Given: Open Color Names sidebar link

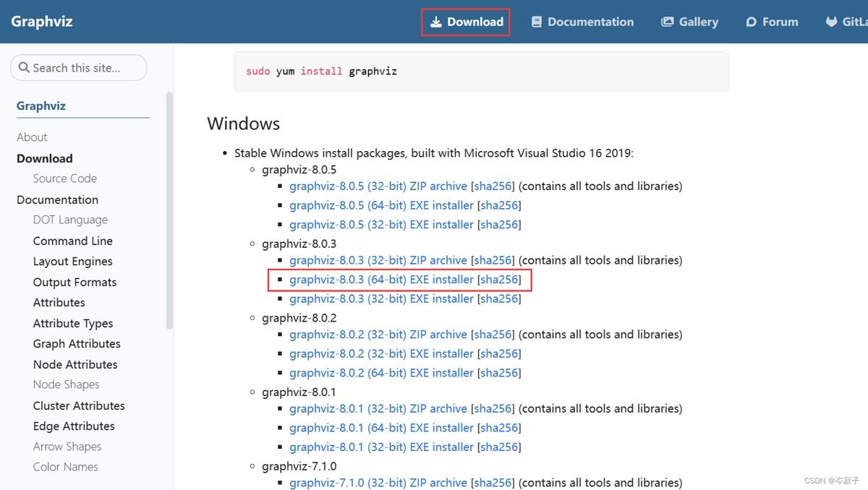Looking at the screenshot, I should [x=65, y=467].
